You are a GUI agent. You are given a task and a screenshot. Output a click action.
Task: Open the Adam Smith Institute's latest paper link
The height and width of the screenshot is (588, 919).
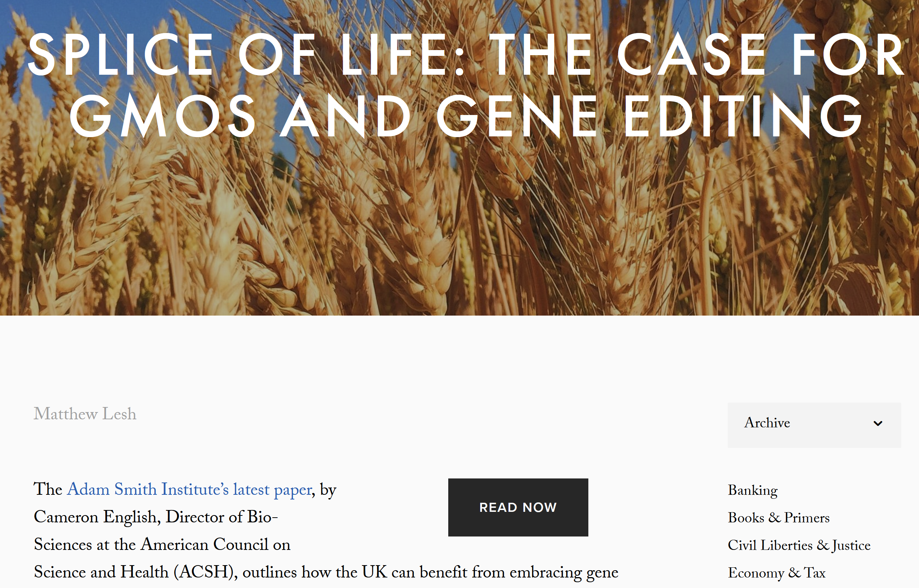[189, 489]
